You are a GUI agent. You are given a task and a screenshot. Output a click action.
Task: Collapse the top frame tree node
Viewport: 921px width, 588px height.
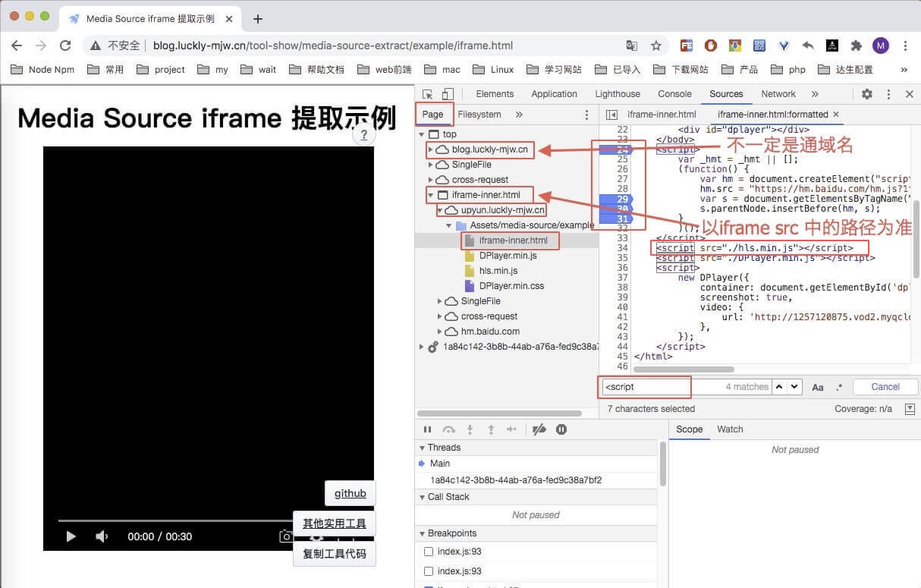(422, 134)
